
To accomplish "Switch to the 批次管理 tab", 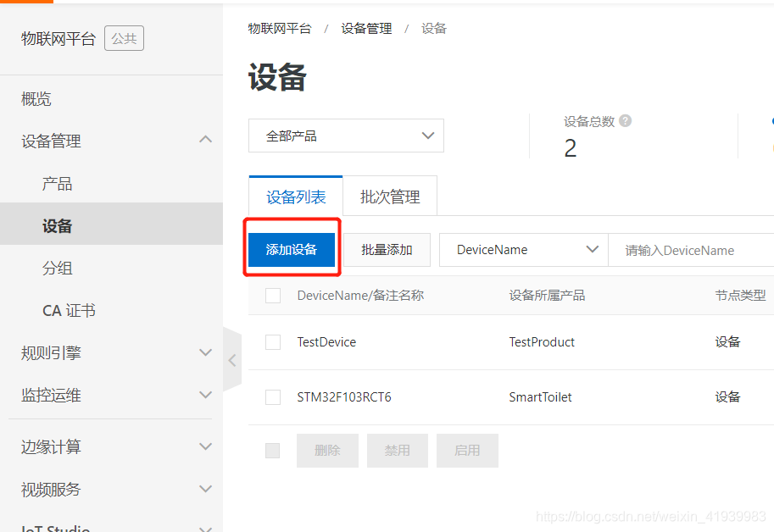I will (389, 195).
